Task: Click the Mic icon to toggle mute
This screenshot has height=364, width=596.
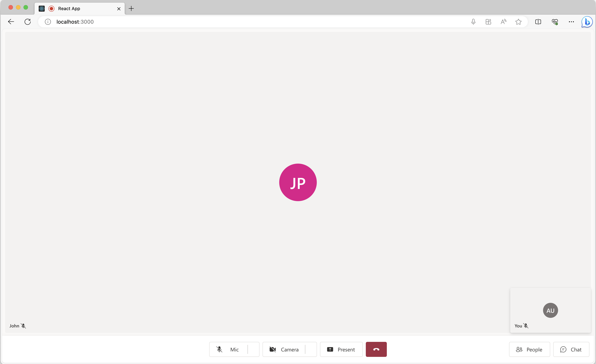Action: tap(220, 349)
